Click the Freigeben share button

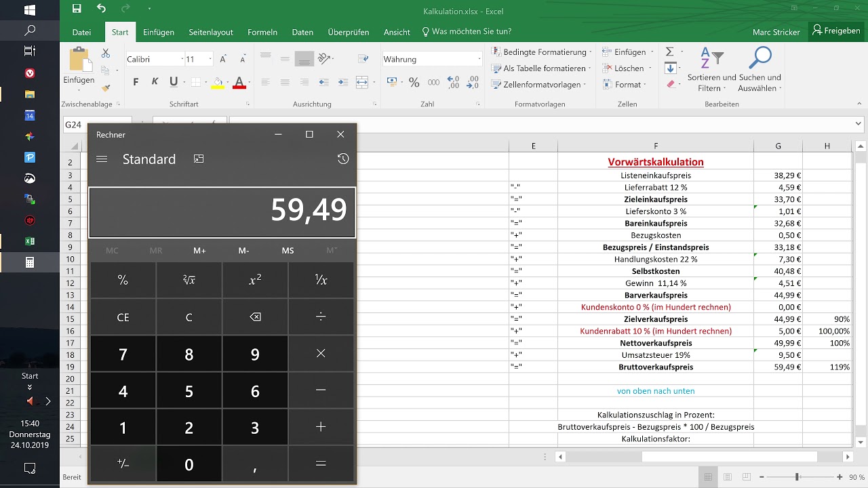[x=837, y=30]
